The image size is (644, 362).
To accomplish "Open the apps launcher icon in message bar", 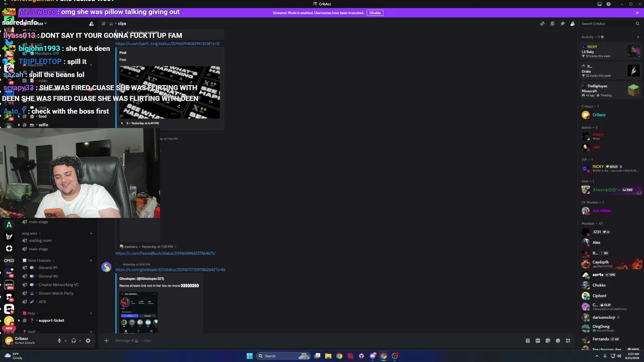I will pos(568,340).
